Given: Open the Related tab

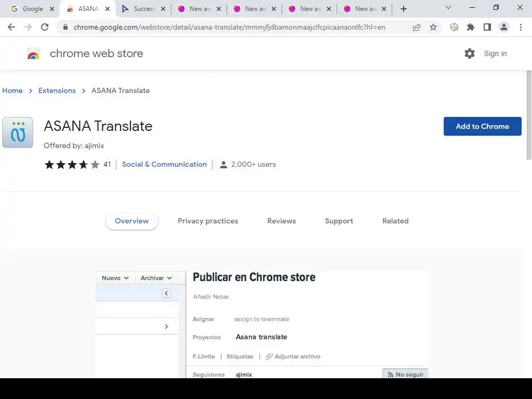Looking at the screenshot, I should pyautogui.click(x=395, y=221).
